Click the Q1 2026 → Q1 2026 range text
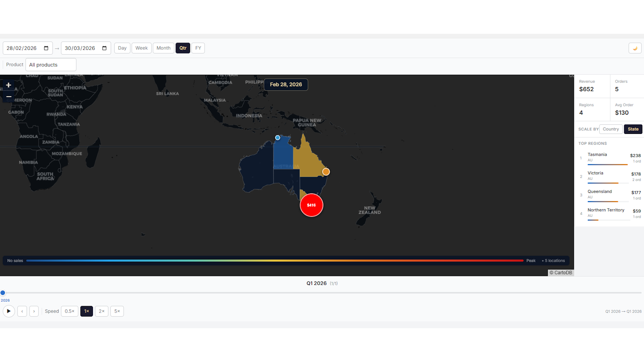The width and height of the screenshot is (644, 362). [x=623, y=311]
